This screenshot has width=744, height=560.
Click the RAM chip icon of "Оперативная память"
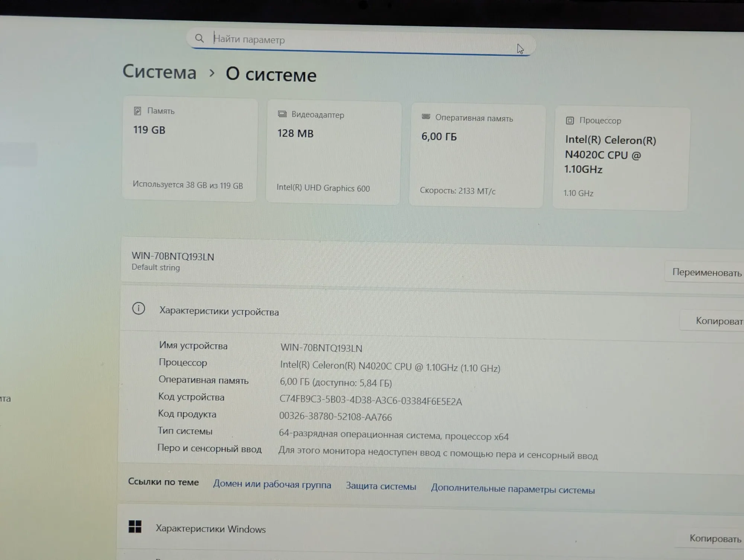(x=426, y=117)
